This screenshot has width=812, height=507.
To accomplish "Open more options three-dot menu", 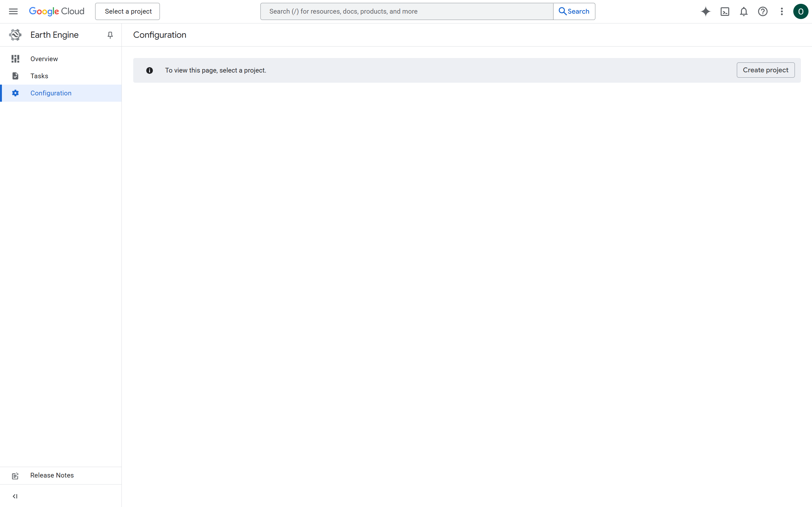I will [x=782, y=11].
